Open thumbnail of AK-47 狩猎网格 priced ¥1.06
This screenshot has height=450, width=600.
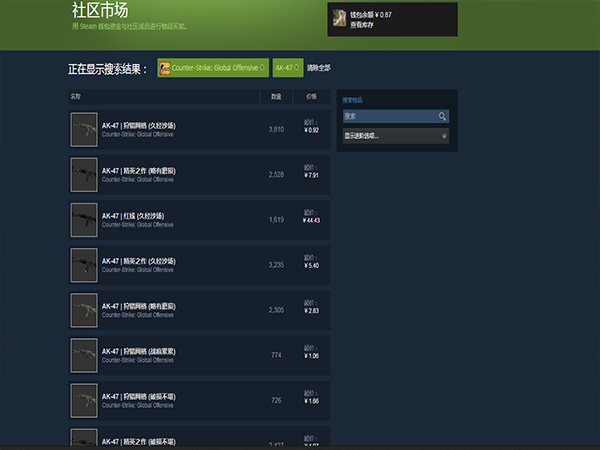(x=84, y=355)
